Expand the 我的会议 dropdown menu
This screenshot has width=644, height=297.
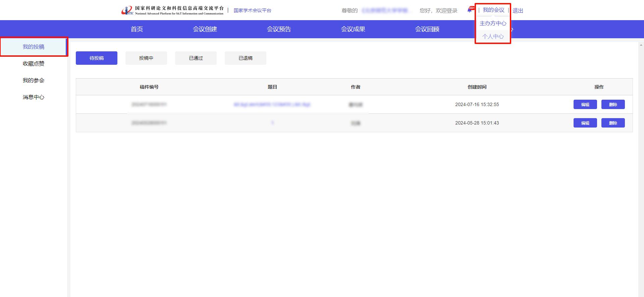click(x=493, y=10)
